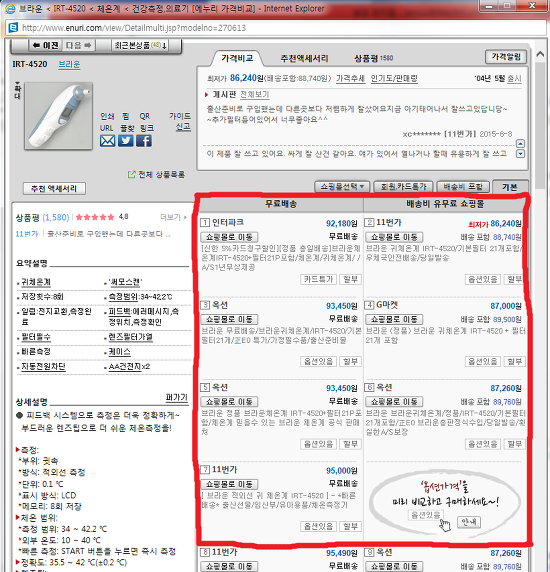Click 인터파크 price 92,180원
550x572 pixels.
[x=342, y=223]
